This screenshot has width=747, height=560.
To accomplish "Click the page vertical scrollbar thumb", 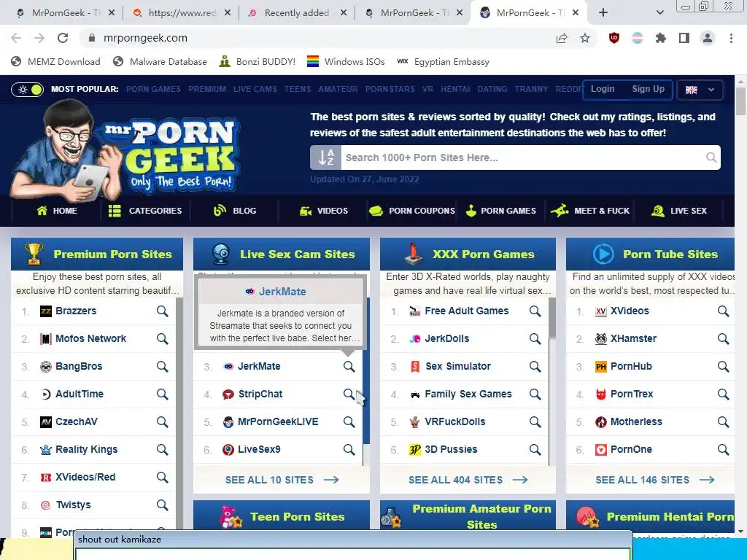I will click(x=740, y=100).
